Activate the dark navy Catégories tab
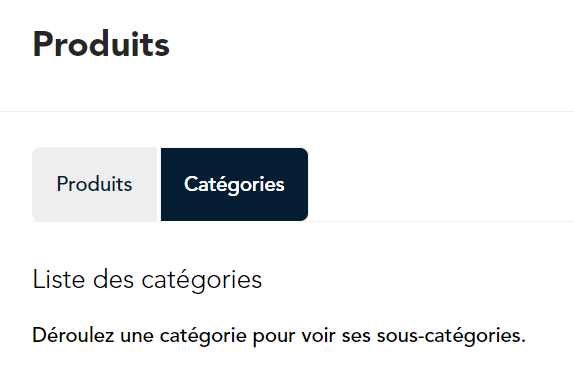Viewport: 574px width, 388px height. point(234,184)
